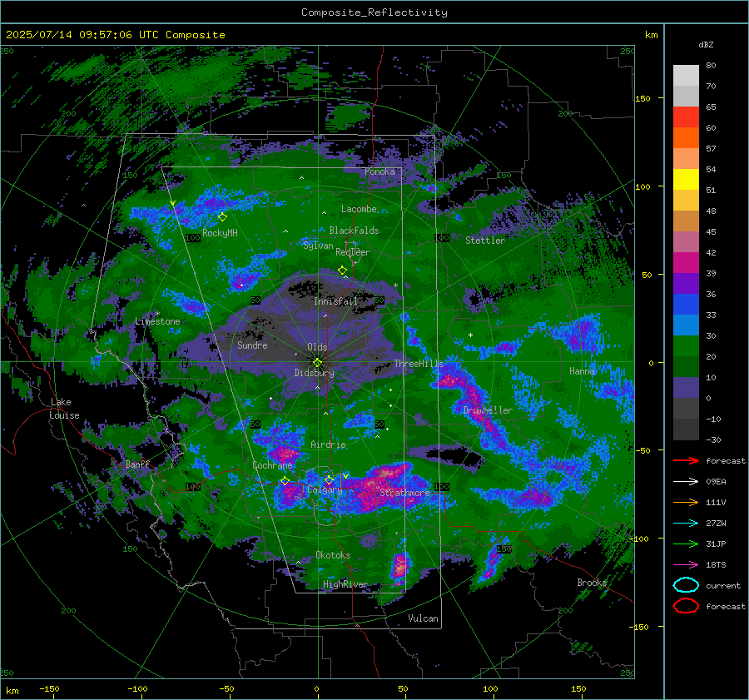The width and height of the screenshot is (749, 700).
Task: Click the 54 dBZ yellow color swatch
Action: point(686,179)
